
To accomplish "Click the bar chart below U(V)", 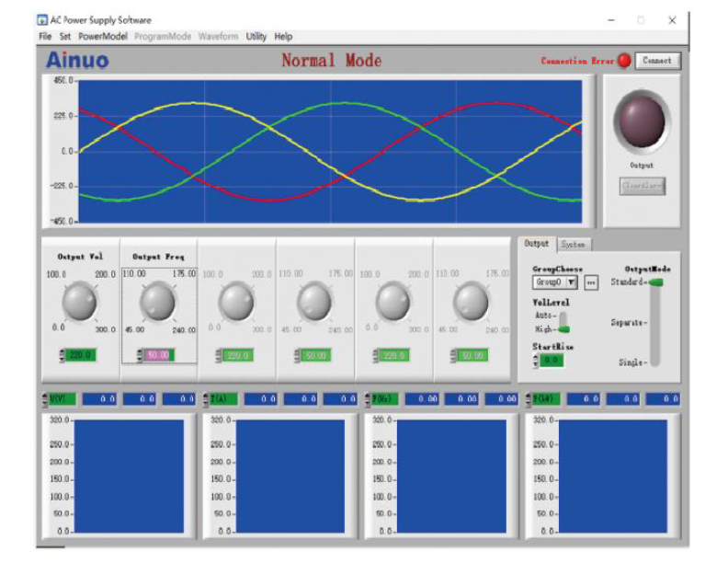I will pos(129,477).
